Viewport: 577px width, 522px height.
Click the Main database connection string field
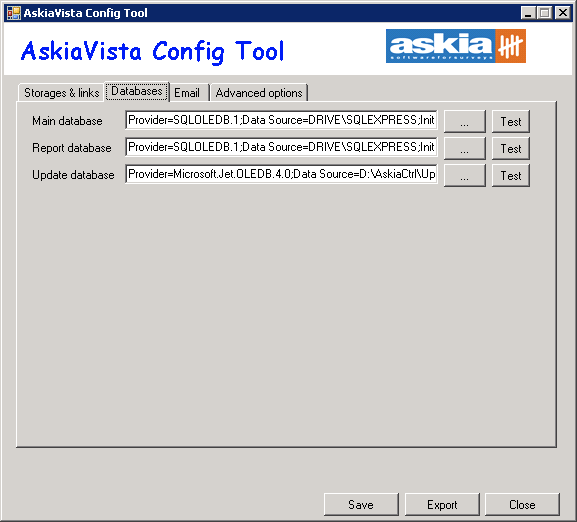click(281, 120)
